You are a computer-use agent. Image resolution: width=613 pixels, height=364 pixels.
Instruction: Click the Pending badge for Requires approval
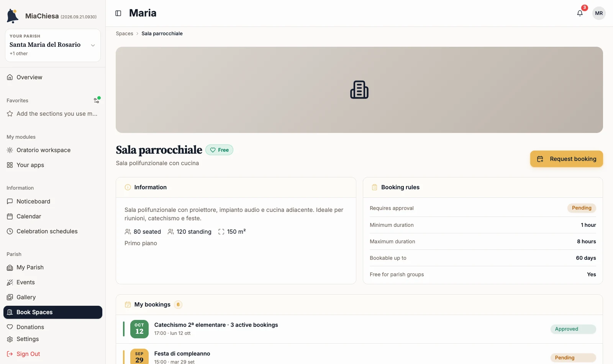(x=582, y=208)
